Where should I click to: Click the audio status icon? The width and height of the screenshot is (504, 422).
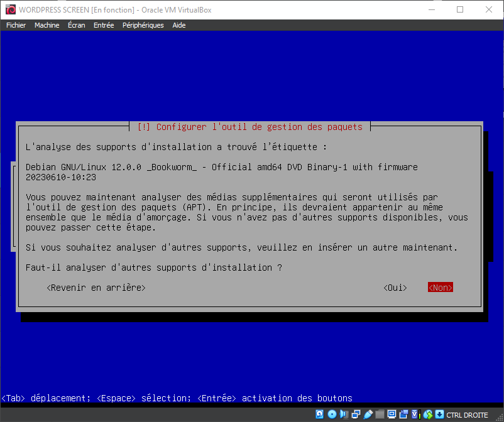tap(343, 414)
